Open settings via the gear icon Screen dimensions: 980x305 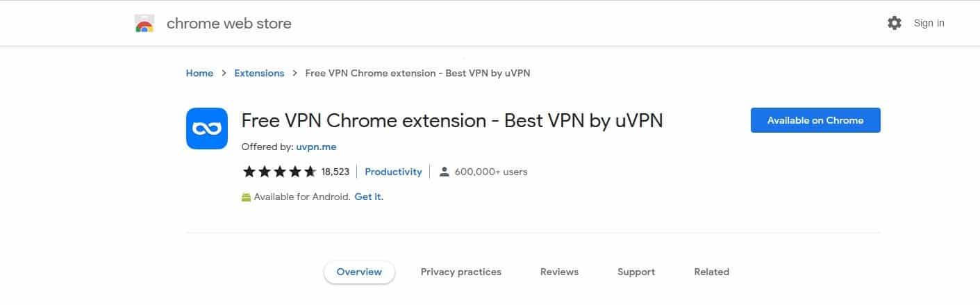click(x=895, y=23)
